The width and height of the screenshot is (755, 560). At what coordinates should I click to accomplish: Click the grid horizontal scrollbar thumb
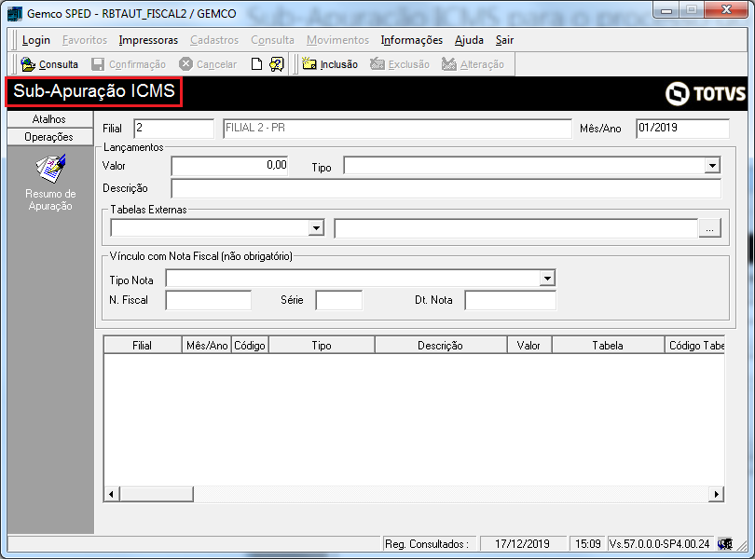(x=157, y=494)
